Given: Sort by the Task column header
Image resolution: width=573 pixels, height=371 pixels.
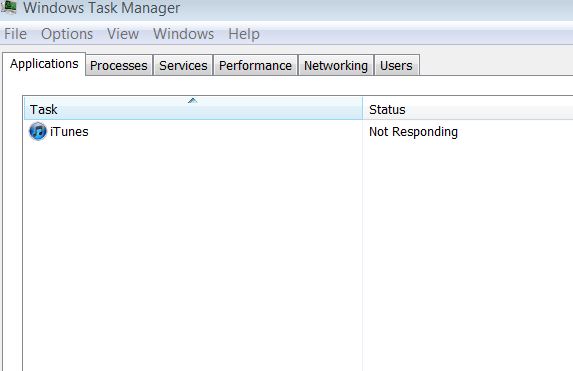Looking at the screenshot, I should coord(193,109).
